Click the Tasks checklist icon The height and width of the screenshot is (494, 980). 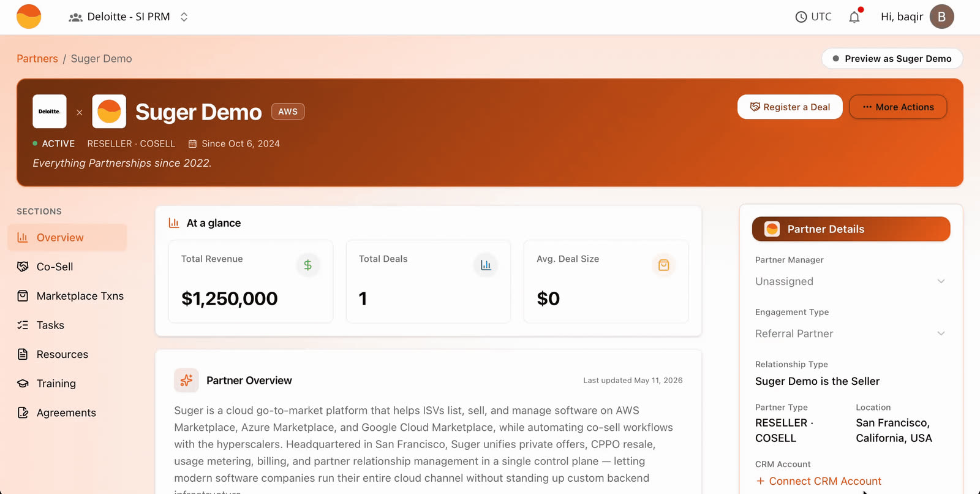coord(23,325)
